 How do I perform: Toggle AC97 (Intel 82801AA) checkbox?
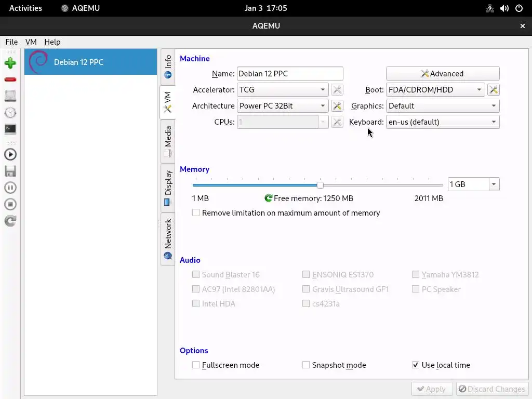coord(196,289)
